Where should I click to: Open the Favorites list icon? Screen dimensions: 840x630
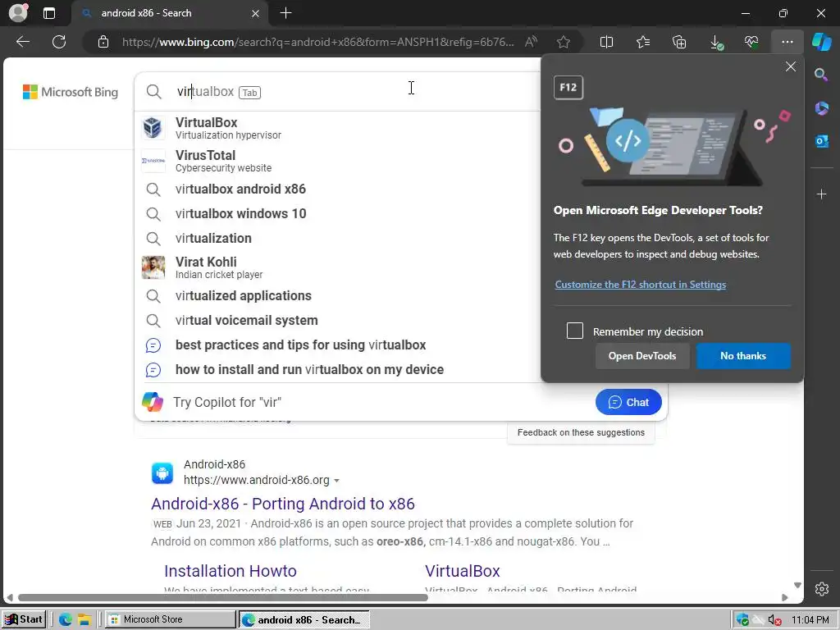(643, 42)
